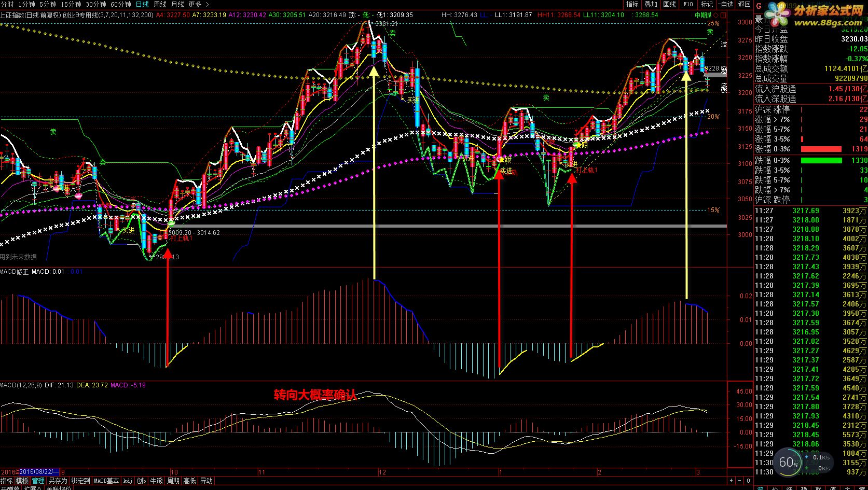Click the 流入沪股通 row

click(x=811, y=89)
